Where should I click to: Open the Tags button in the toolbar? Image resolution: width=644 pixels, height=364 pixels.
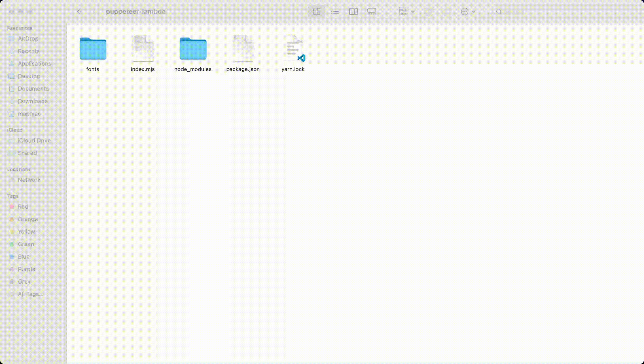pyautogui.click(x=445, y=11)
